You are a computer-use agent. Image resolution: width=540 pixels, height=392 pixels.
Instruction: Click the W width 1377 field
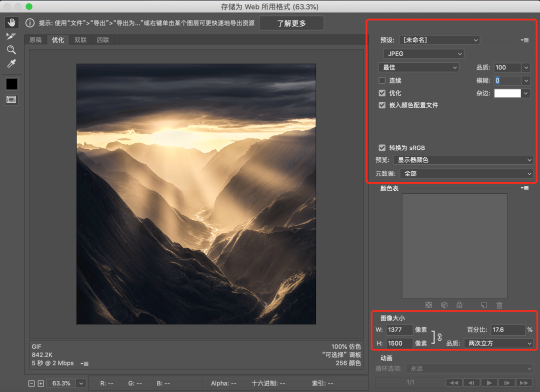click(x=399, y=330)
